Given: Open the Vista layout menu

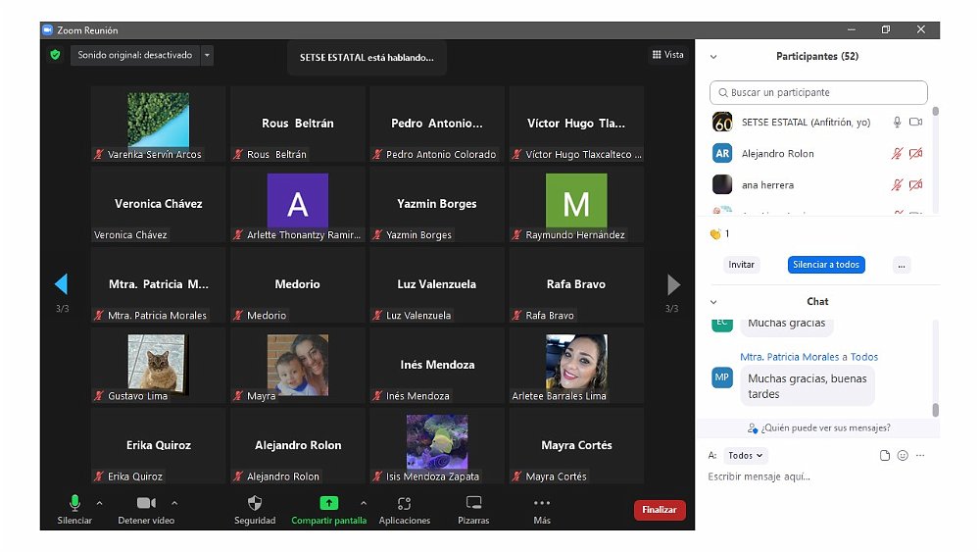Looking at the screenshot, I should tap(668, 55).
